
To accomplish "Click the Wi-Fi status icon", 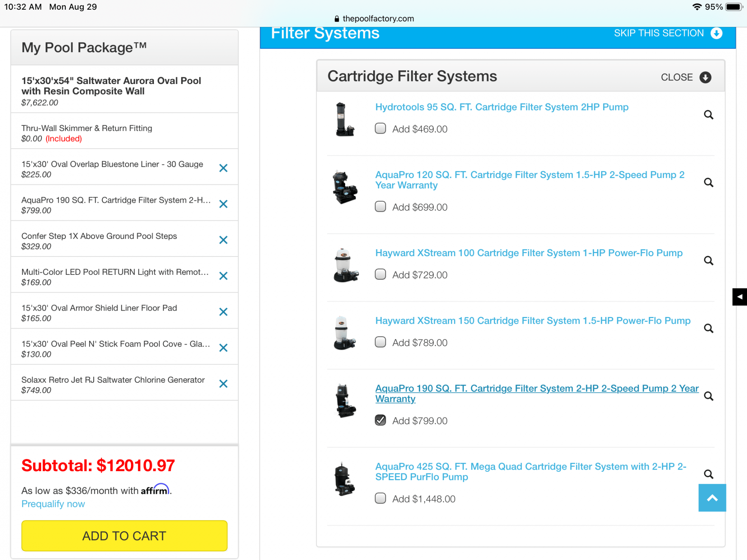I will 697,7.
